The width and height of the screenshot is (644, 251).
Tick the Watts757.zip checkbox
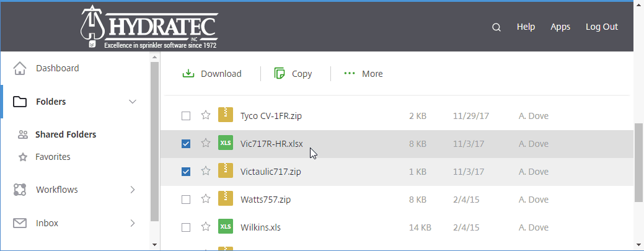(x=186, y=200)
